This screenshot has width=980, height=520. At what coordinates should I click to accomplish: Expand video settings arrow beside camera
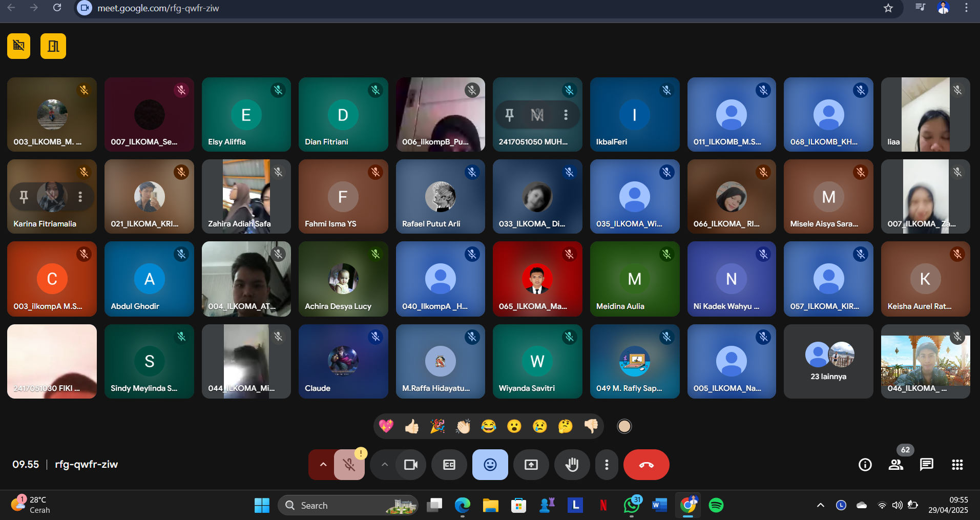pos(385,465)
